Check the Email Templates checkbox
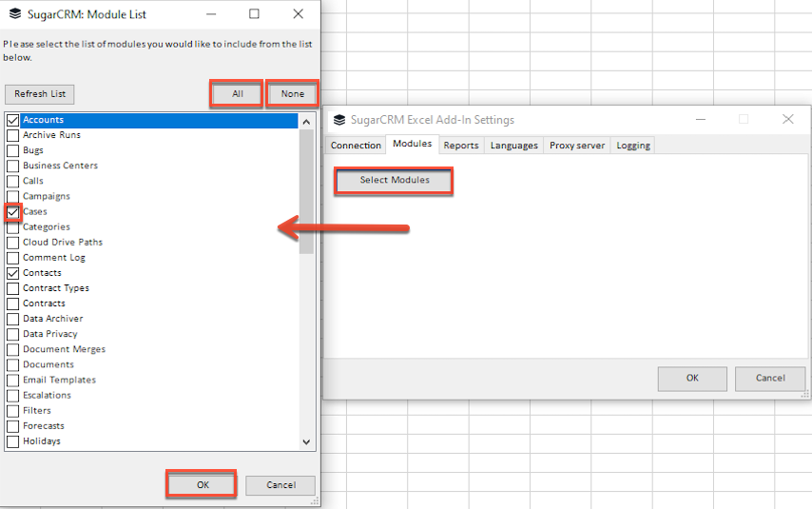This screenshot has height=509, width=812. (13, 380)
